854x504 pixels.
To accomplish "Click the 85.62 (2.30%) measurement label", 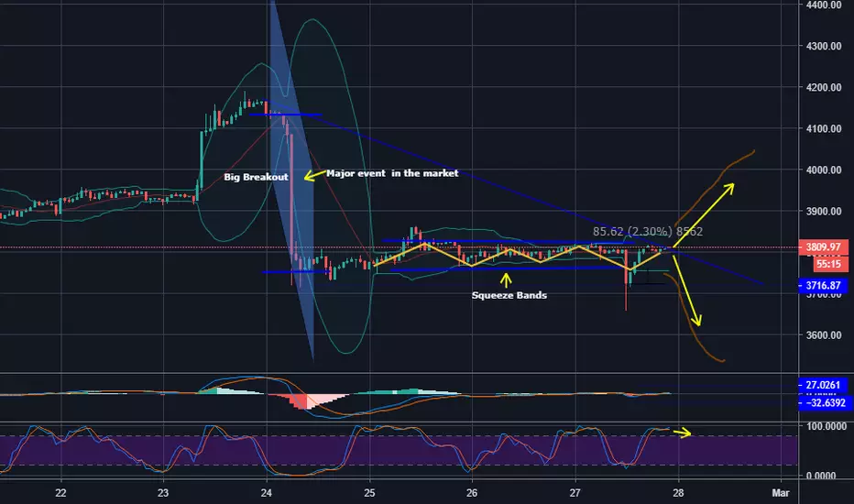I will tap(647, 232).
